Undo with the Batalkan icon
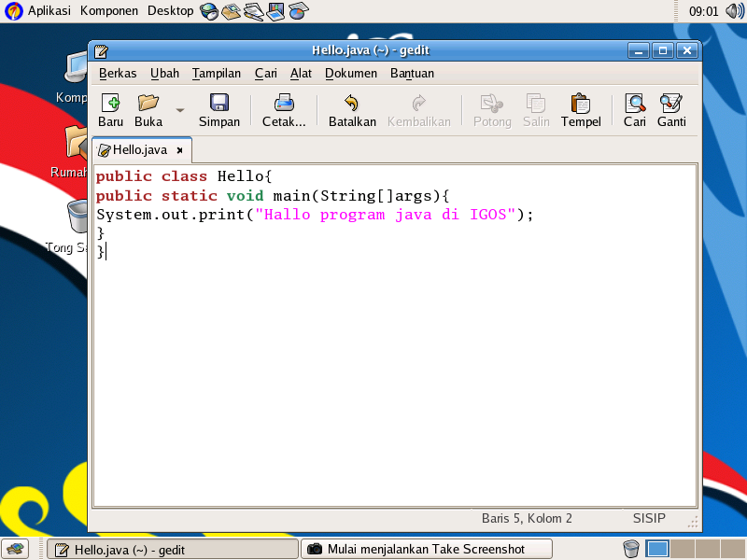 [x=352, y=103]
